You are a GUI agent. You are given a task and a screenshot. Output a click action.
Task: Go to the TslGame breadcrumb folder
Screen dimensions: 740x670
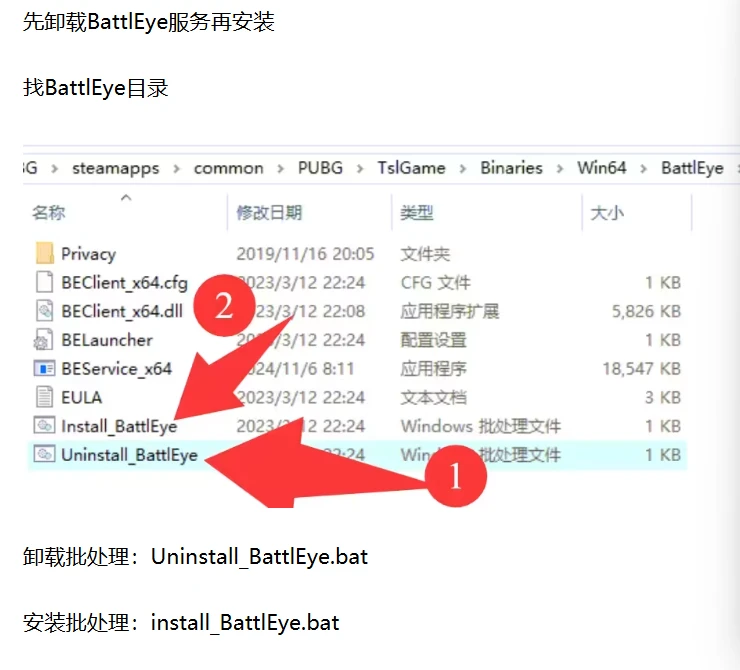[411, 168]
